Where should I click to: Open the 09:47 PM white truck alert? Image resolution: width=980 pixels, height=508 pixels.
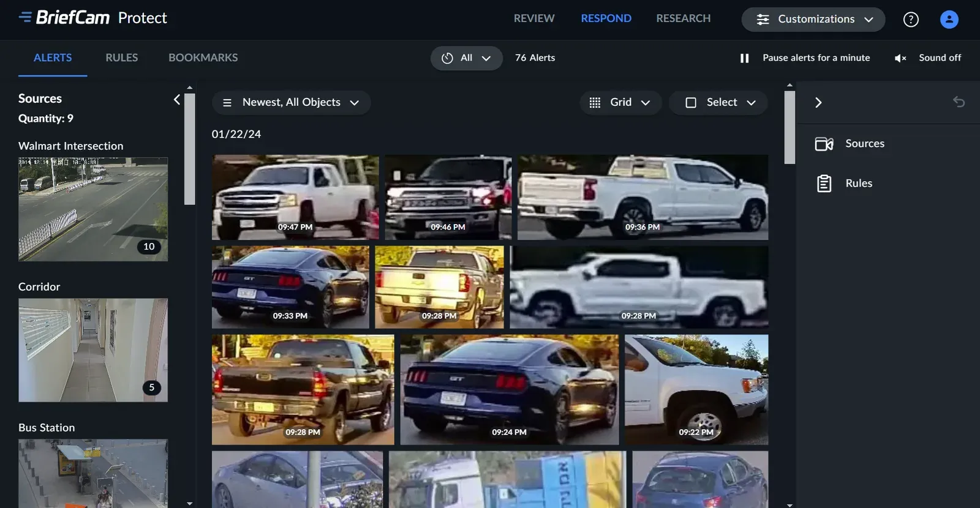(295, 197)
